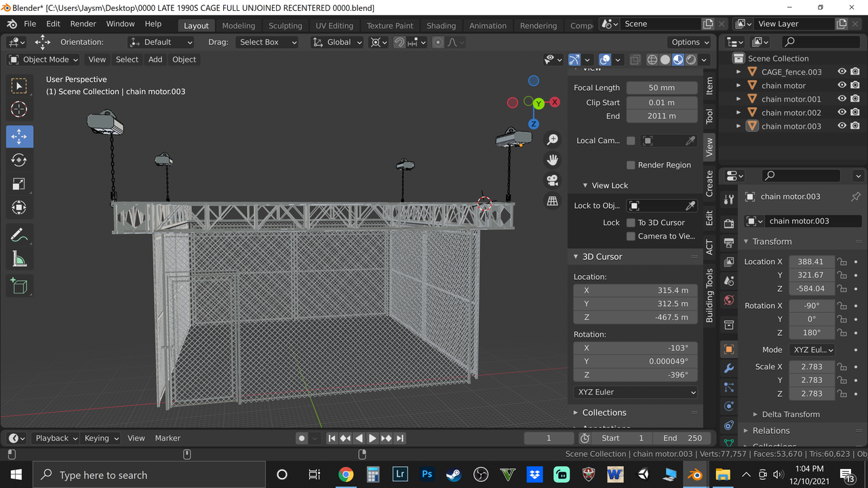
Task: Expand chain motor.003 in the outliner
Action: pos(738,126)
